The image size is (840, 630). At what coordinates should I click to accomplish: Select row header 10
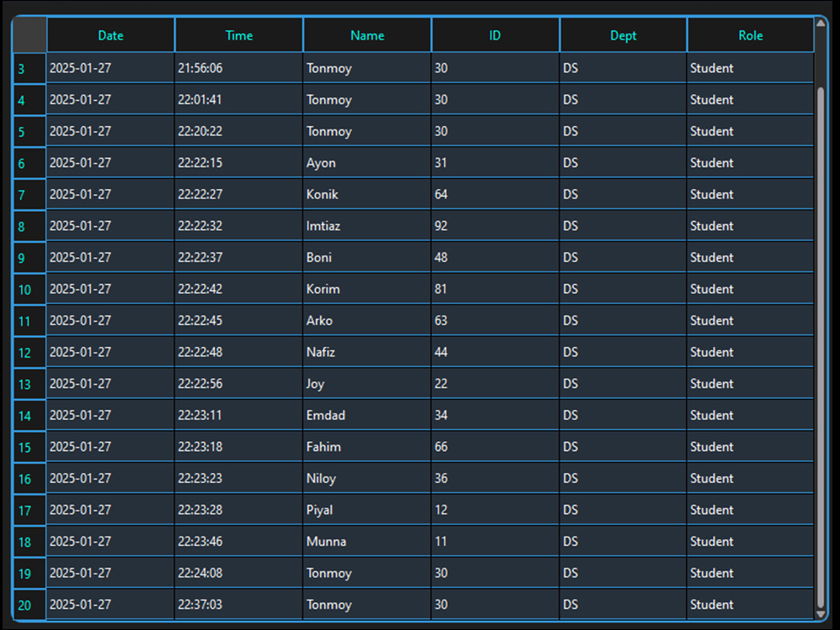click(x=29, y=290)
